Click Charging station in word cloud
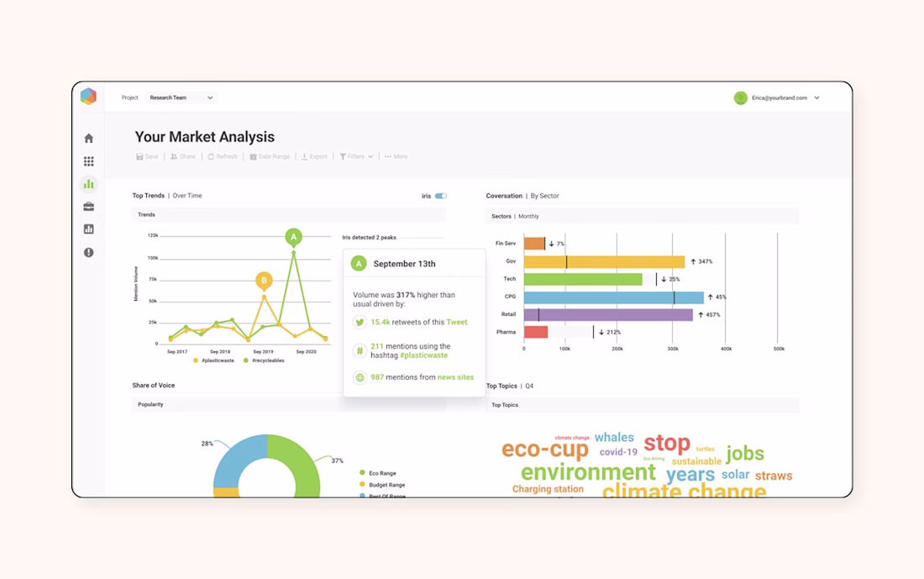The width and height of the screenshot is (924, 579). [x=548, y=489]
